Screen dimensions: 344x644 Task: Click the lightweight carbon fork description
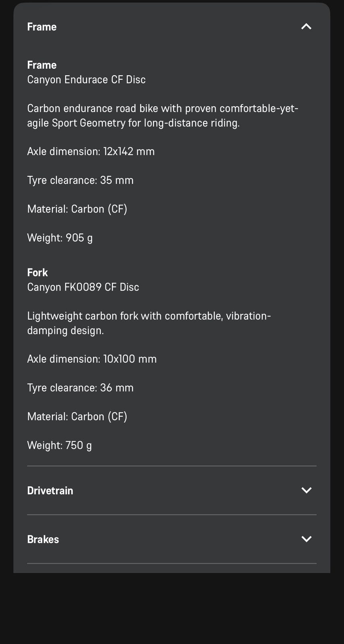tap(149, 323)
